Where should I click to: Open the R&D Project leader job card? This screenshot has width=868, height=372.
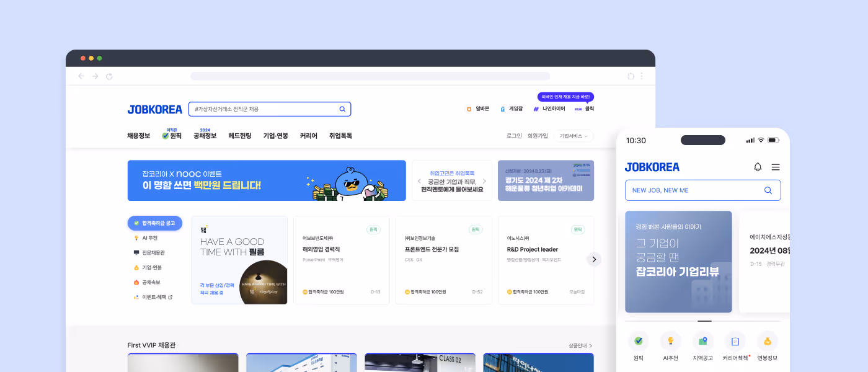pyautogui.click(x=546, y=260)
